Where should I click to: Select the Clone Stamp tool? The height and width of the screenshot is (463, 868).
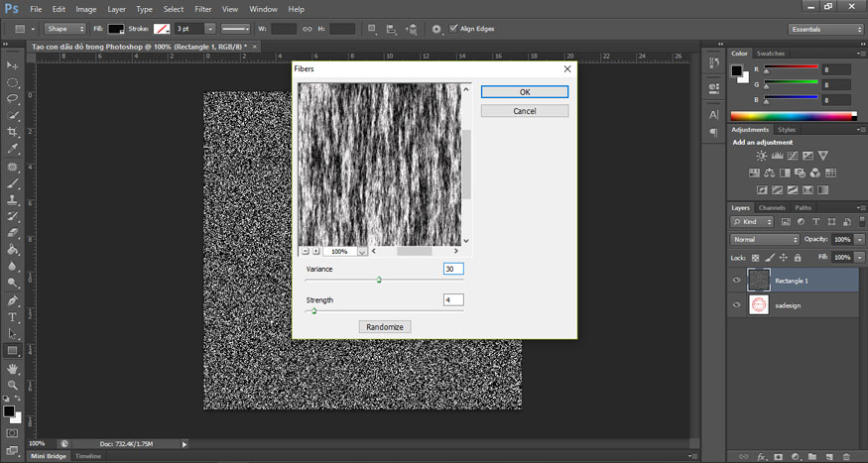tap(12, 199)
